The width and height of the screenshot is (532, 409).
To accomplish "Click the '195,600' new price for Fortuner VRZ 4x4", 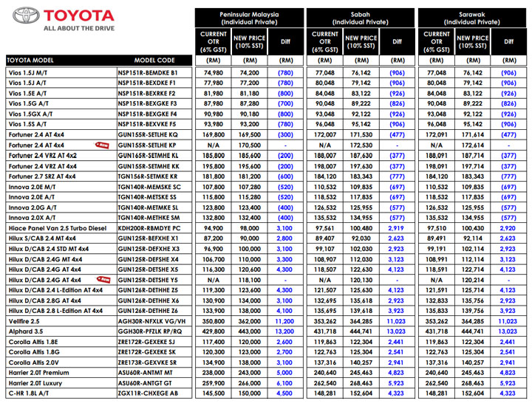I will 250,166.
